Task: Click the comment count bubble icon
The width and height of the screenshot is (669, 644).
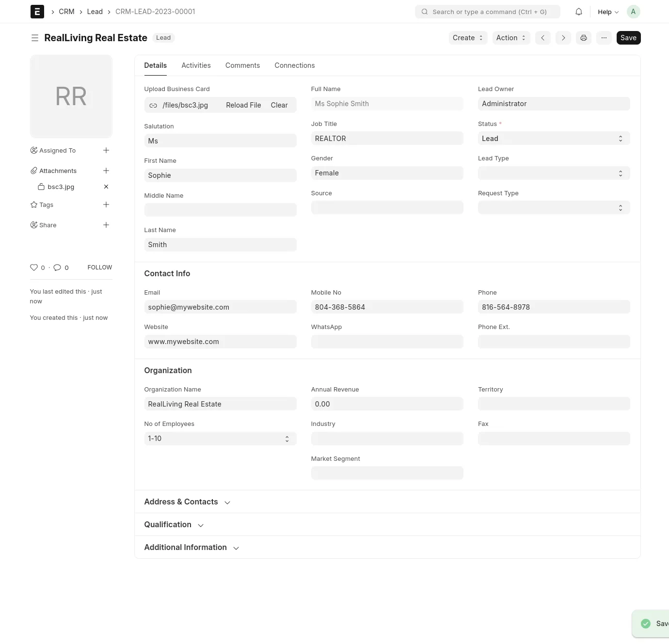Action: [x=57, y=267]
